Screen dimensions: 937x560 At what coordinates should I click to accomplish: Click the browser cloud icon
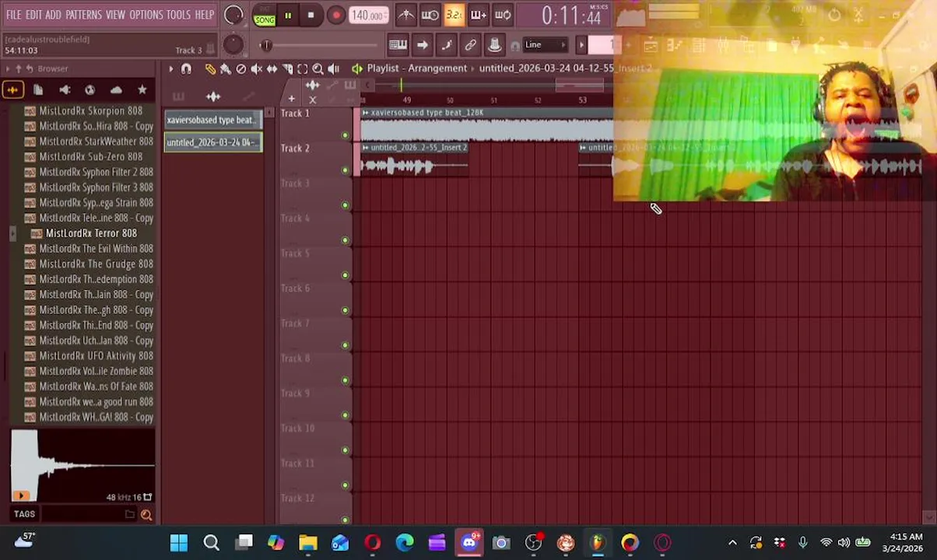116,90
